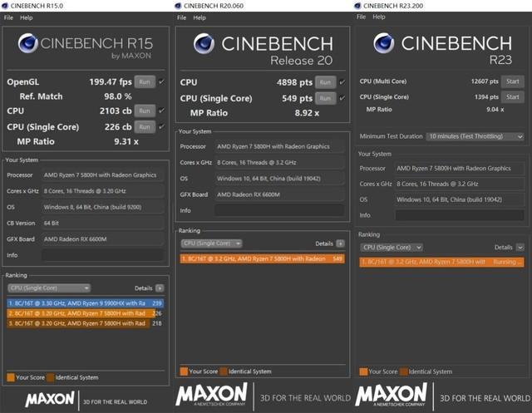Image resolution: width=532 pixels, height=413 pixels.
Task: Toggle the CPU (Single Core) checkbox in R20
Action: pos(342,98)
